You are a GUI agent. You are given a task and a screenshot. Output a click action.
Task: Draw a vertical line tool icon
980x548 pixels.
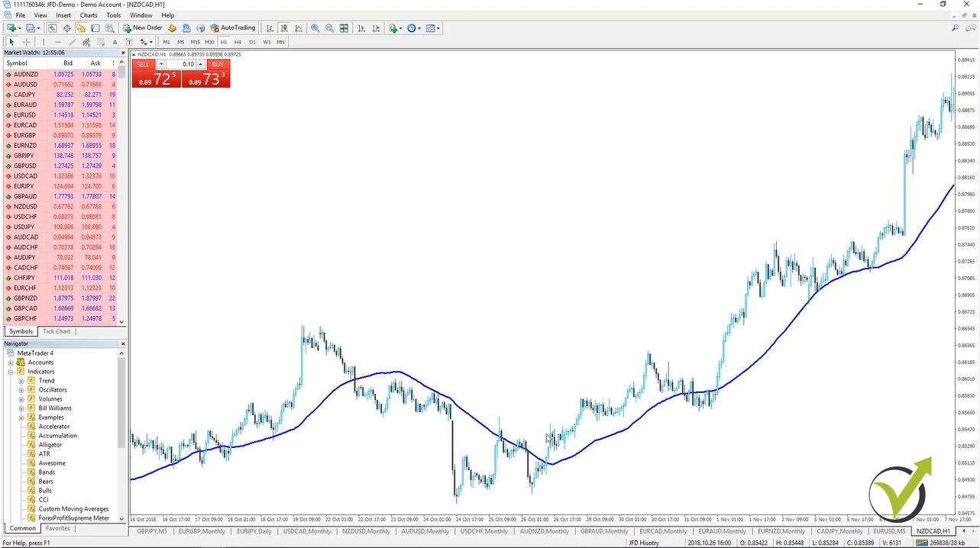coord(44,42)
